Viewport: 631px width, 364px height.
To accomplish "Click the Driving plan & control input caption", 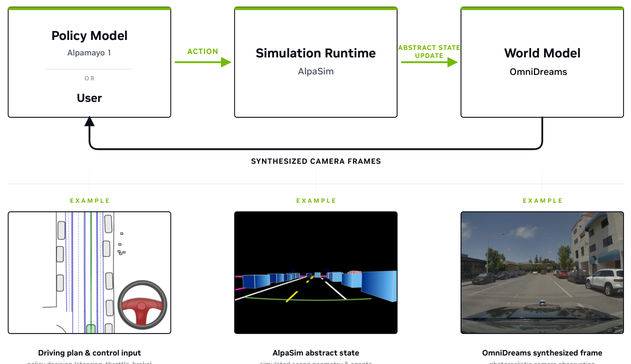I will (89, 353).
